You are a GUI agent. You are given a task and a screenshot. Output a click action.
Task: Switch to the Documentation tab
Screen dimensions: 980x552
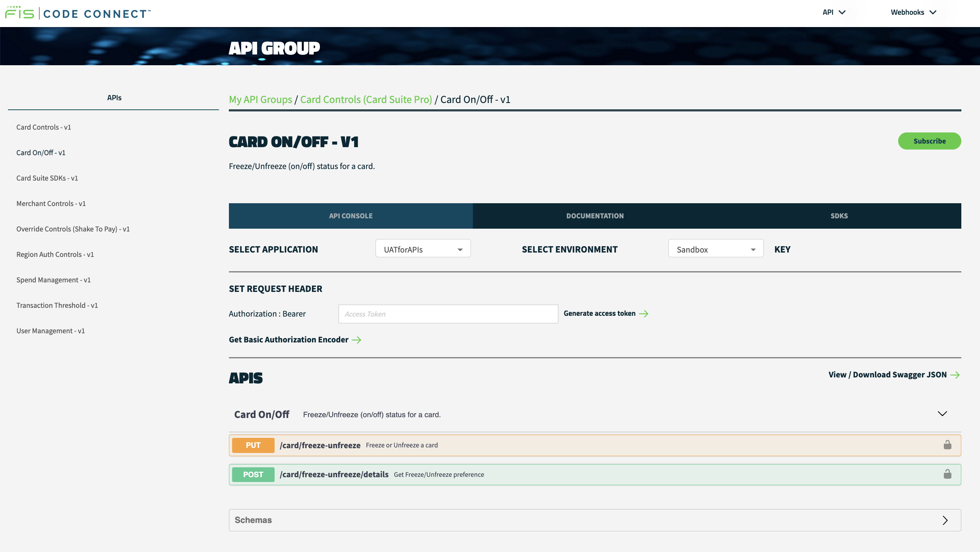click(595, 216)
